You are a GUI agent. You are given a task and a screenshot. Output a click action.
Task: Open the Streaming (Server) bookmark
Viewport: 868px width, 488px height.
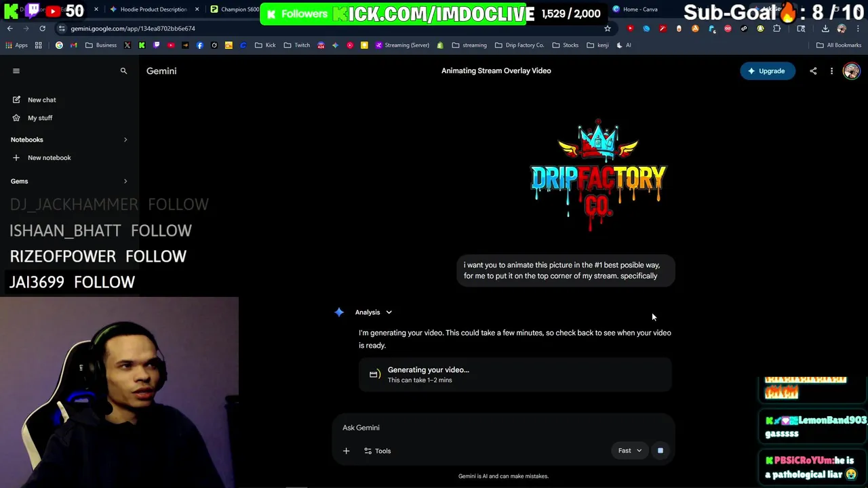(401, 45)
